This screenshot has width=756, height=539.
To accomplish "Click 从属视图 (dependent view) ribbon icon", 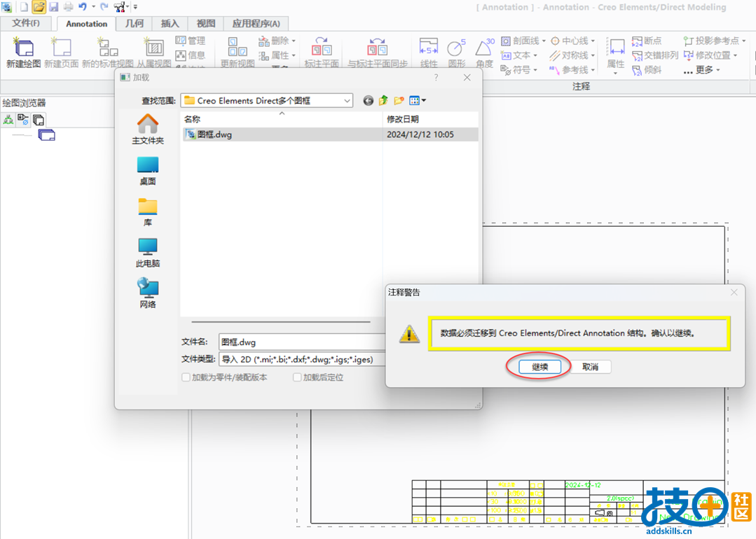I will (154, 52).
